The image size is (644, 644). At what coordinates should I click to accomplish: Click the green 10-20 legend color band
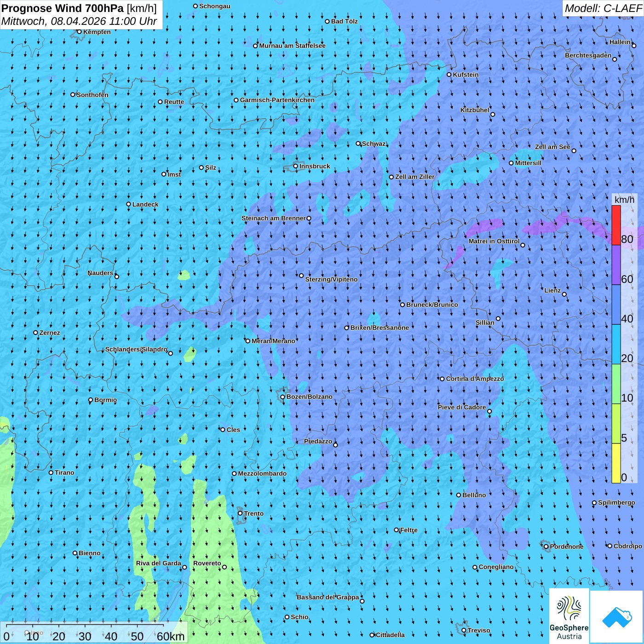coord(616,384)
